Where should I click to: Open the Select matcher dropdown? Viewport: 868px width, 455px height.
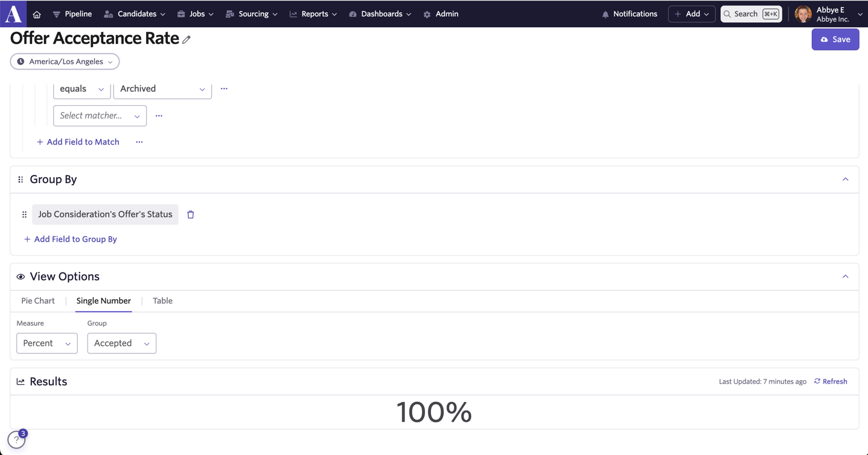[x=100, y=115]
